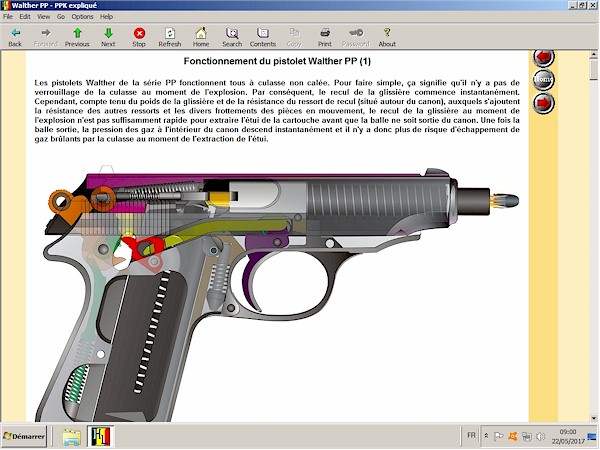Click the scrollbar up arrow
The image size is (600, 450).
(x=593, y=55)
